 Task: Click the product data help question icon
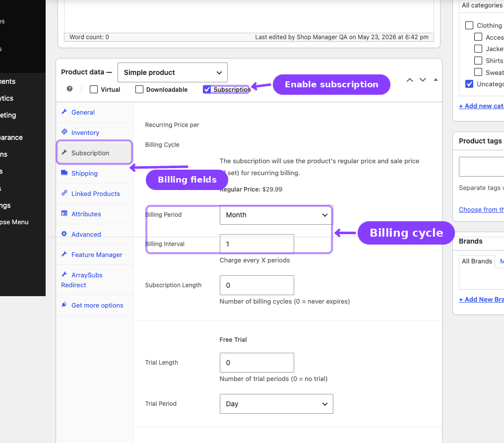(x=69, y=89)
